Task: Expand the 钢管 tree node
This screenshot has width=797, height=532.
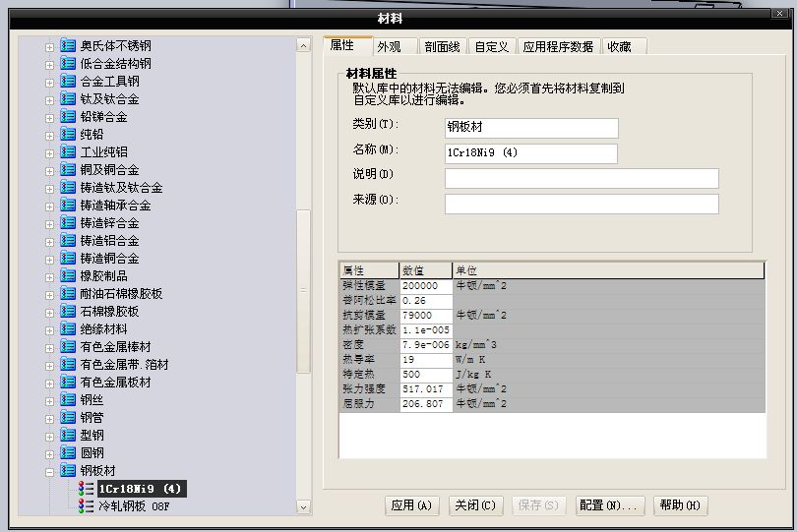Action: click(x=49, y=419)
